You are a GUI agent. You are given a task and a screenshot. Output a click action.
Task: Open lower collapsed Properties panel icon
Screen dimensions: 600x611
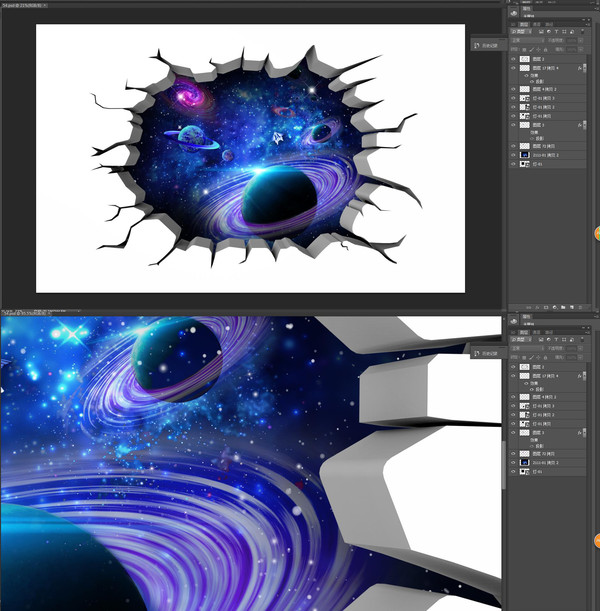(x=514, y=321)
